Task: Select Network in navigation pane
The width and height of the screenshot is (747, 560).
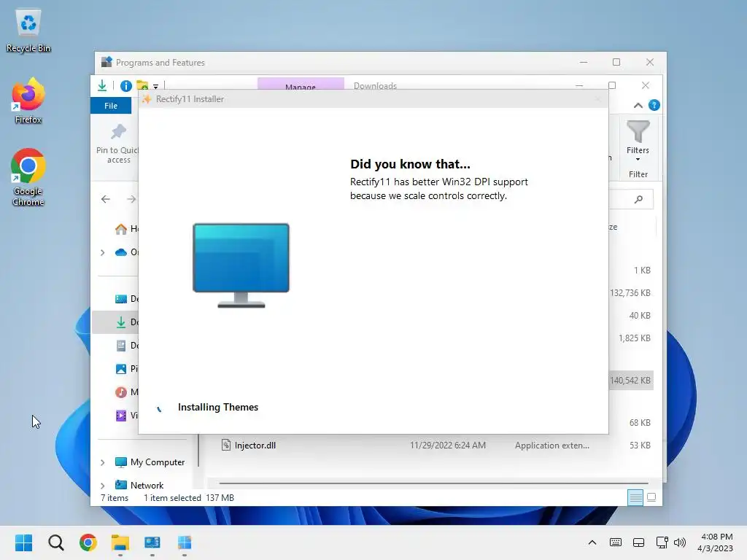Action: point(139,485)
